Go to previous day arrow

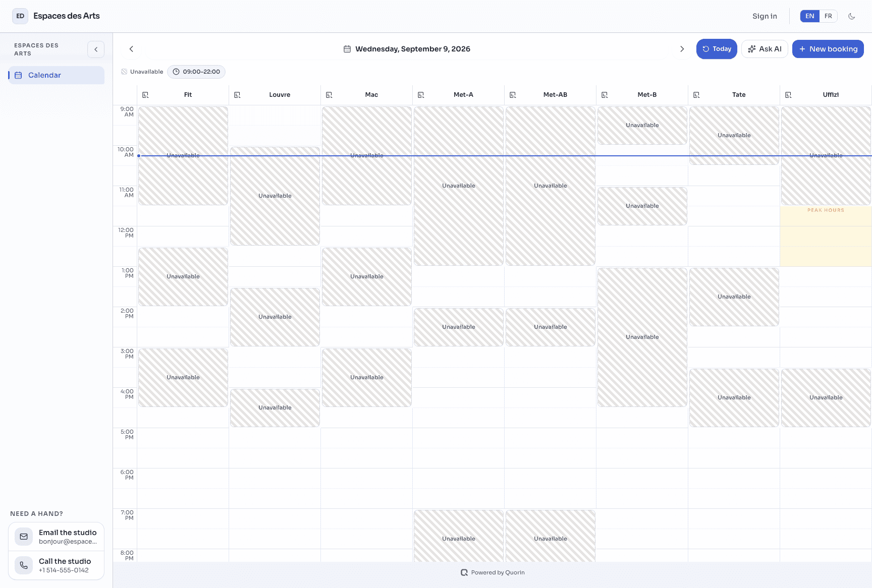131,49
